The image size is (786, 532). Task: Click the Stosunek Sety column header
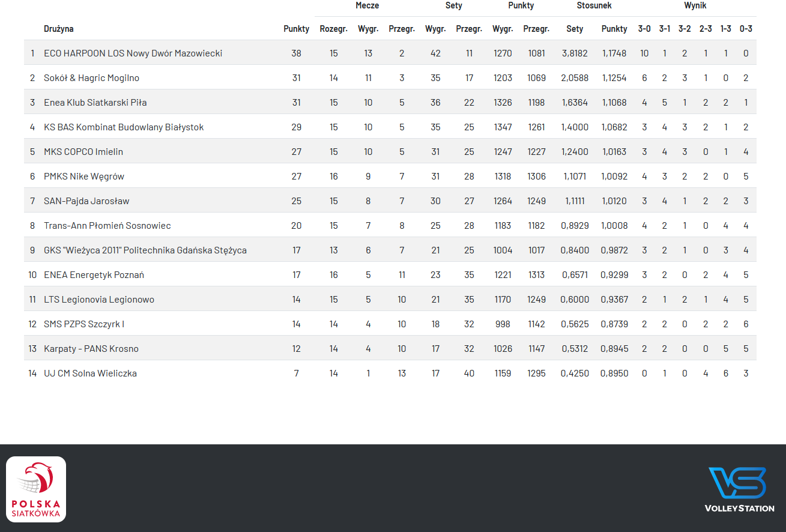[575, 29]
